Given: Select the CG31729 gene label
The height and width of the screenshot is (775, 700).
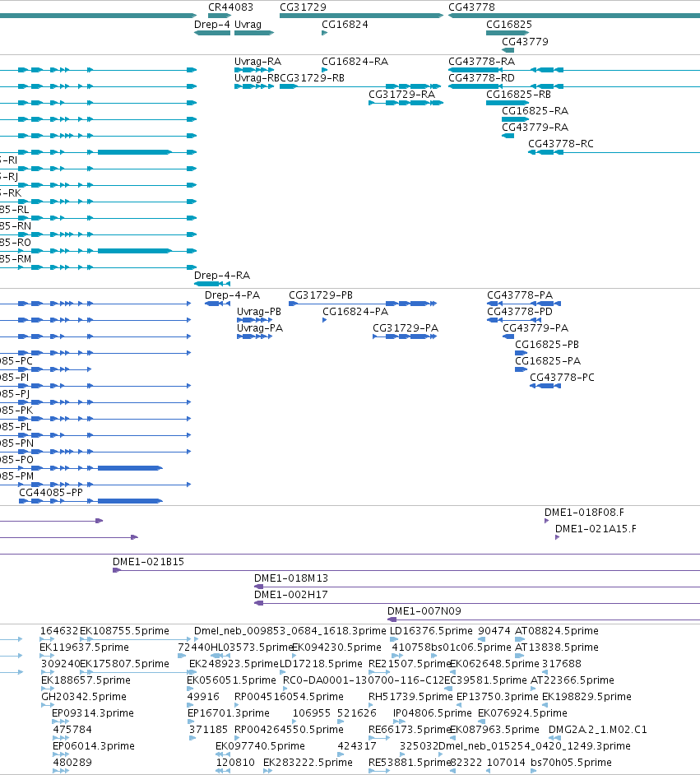Looking at the screenshot, I should pos(303,7).
